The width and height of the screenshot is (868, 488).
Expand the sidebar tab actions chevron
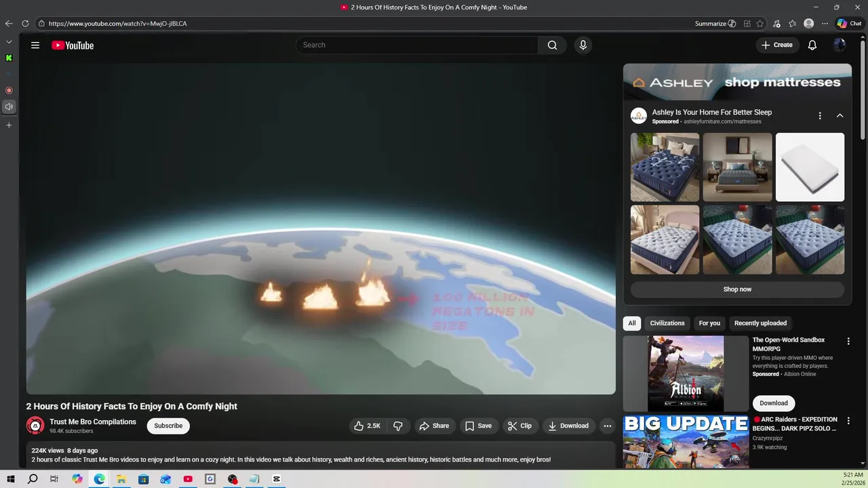click(x=9, y=42)
